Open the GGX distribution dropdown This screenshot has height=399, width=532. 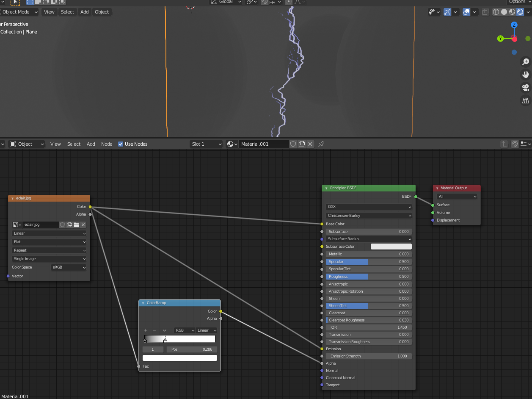point(369,207)
